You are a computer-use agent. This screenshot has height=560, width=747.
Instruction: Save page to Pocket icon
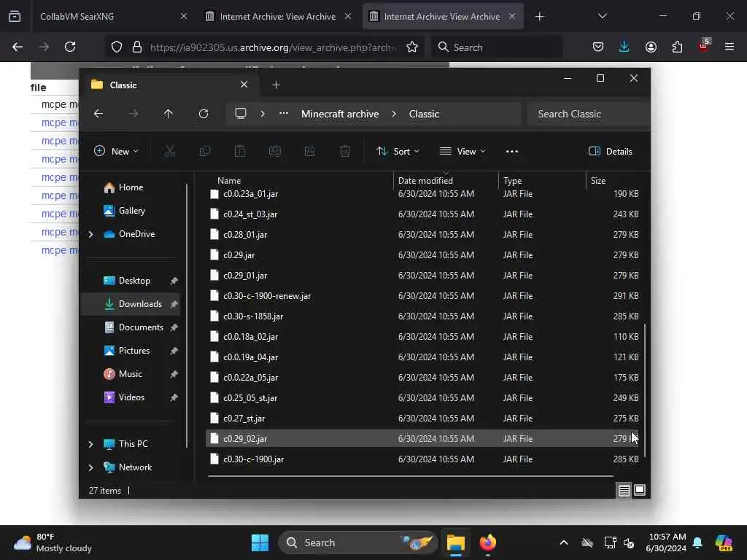click(x=598, y=47)
